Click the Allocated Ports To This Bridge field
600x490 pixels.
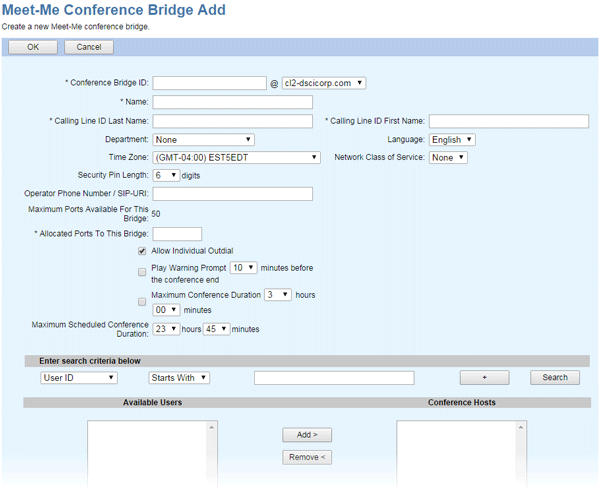[177, 234]
